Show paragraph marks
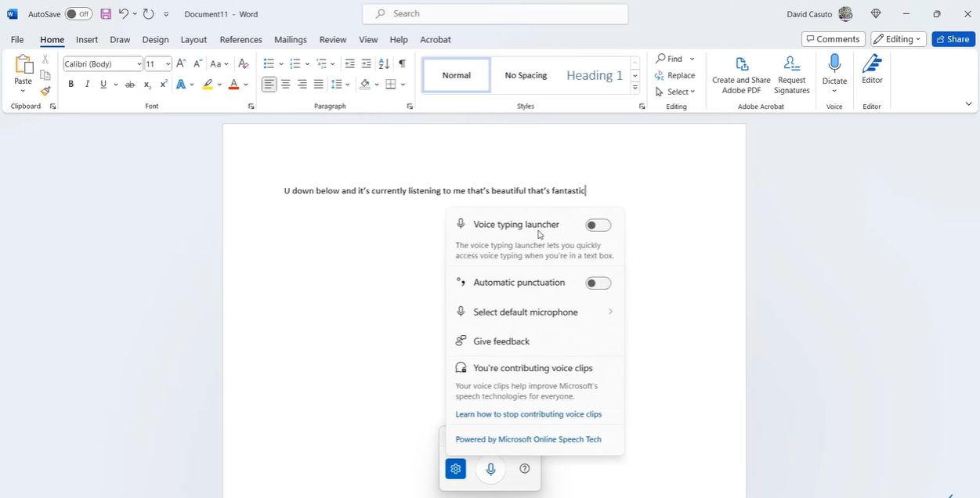This screenshot has width=980, height=498. pyautogui.click(x=402, y=64)
